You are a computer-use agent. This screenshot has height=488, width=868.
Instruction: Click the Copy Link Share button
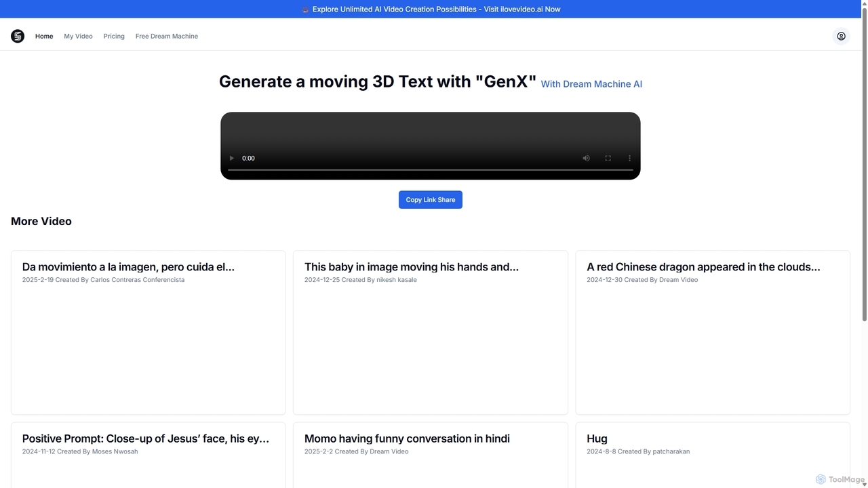(430, 199)
